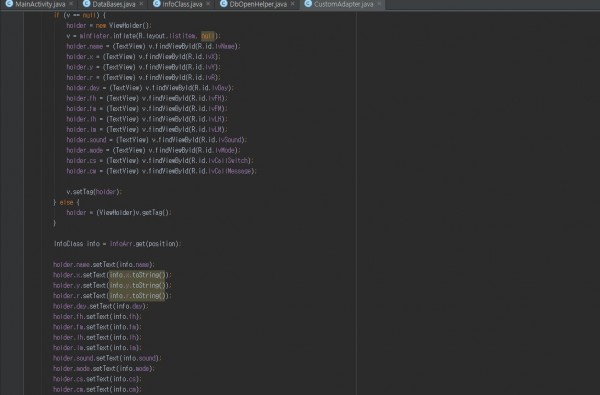
Task: Click the class icon on CustomAdapter.java tab
Action: click(308, 4)
